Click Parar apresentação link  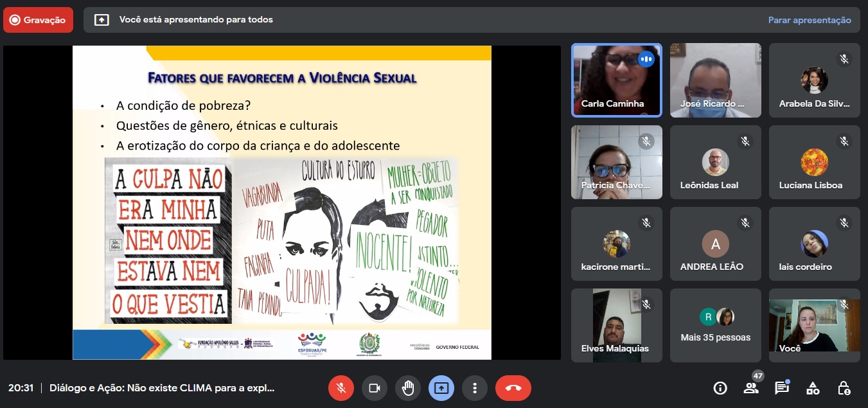tap(810, 20)
